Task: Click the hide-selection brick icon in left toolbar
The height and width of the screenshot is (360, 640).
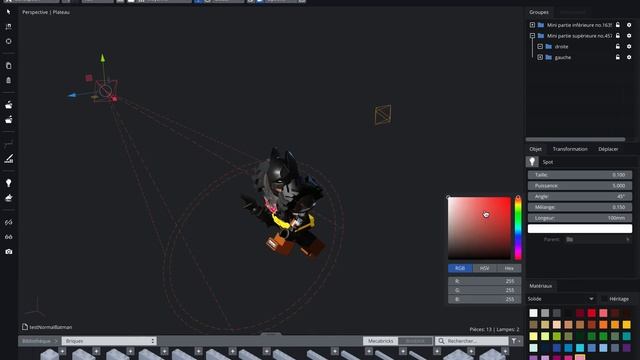Action: point(8,105)
